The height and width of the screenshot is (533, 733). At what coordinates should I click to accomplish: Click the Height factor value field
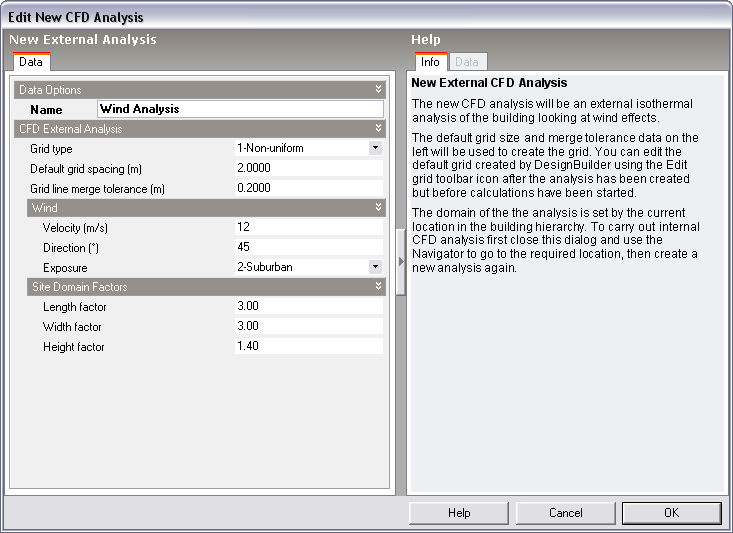pos(308,347)
